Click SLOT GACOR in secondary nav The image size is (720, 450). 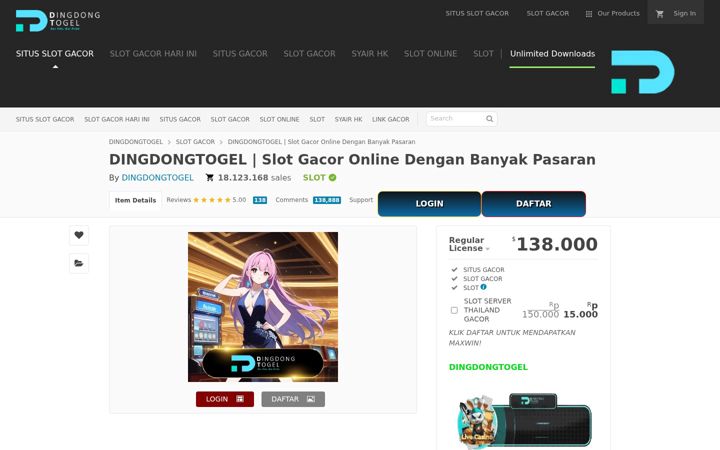tap(230, 119)
